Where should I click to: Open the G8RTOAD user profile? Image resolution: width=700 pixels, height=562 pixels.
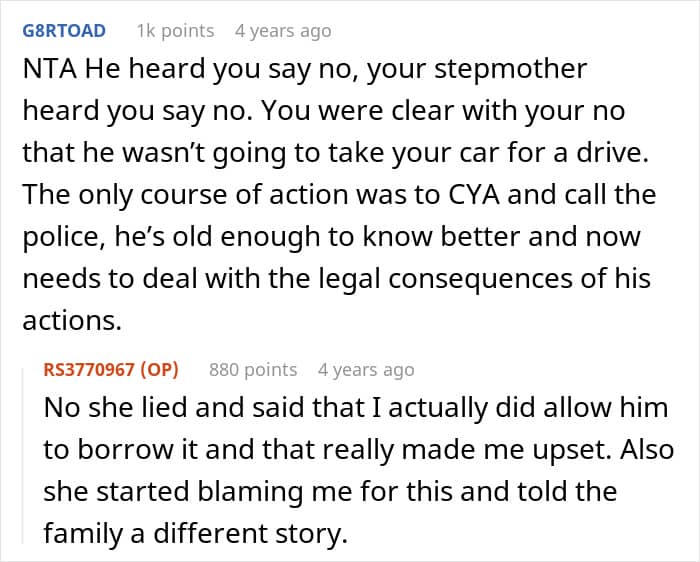click(63, 31)
